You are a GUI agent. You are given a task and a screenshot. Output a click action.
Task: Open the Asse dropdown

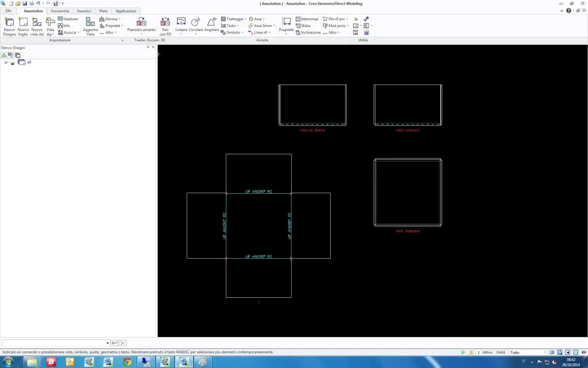[257, 19]
